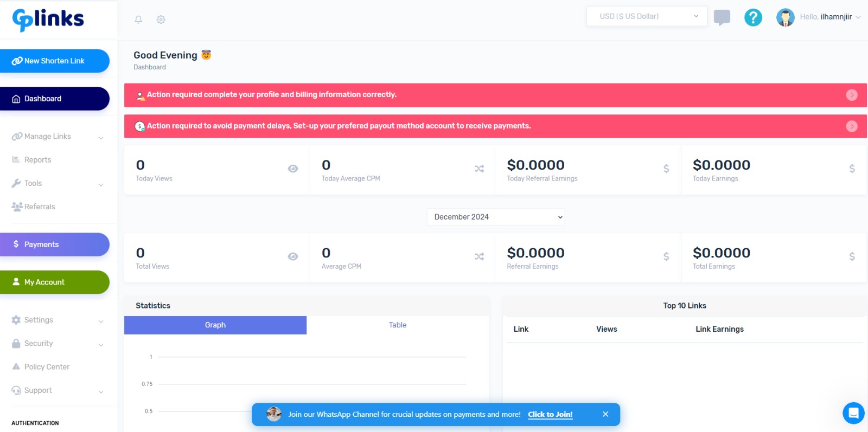
Task: Expand the Security submenu chevron
Action: tap(101, 345)
